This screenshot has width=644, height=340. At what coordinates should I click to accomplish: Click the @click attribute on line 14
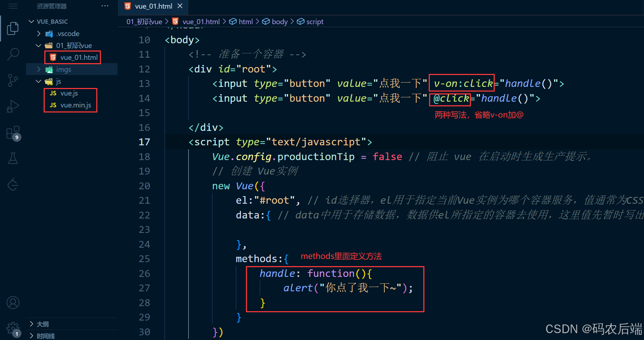pyautogui.click(x=451, y=98)
